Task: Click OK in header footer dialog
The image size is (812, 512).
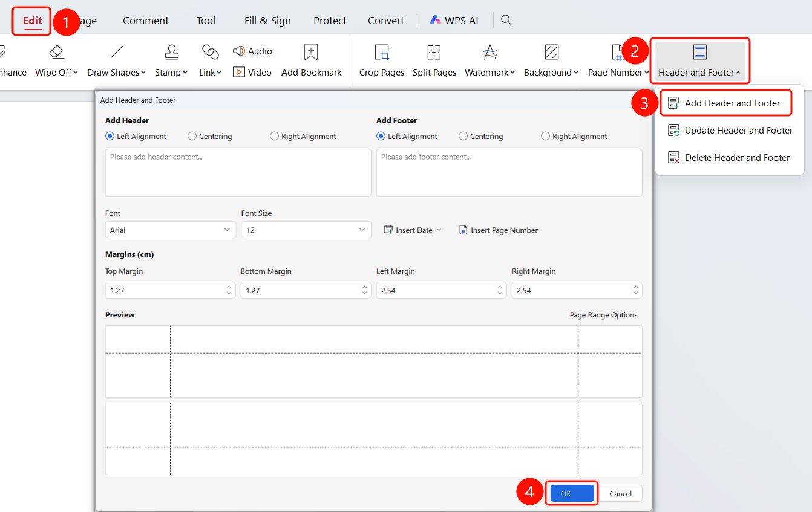Action: click(x=572, y=493)
